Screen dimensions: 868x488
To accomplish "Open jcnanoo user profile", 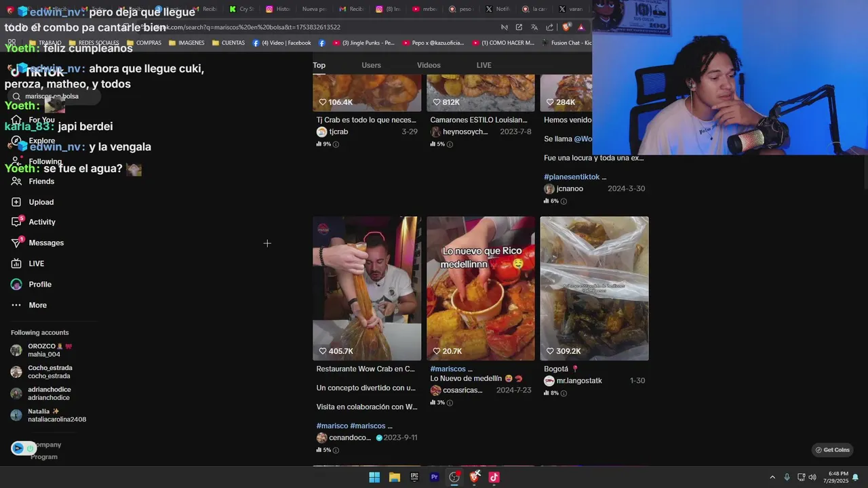I will 564,188.
